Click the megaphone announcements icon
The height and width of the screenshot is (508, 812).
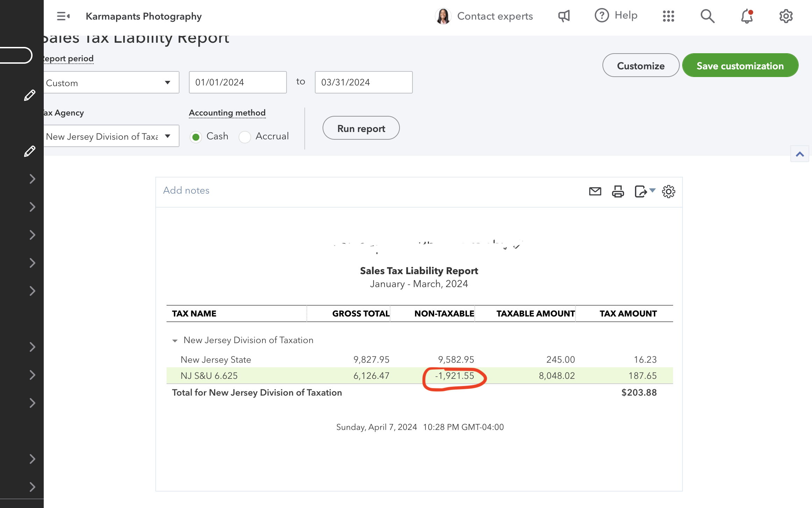click(564, 16)
